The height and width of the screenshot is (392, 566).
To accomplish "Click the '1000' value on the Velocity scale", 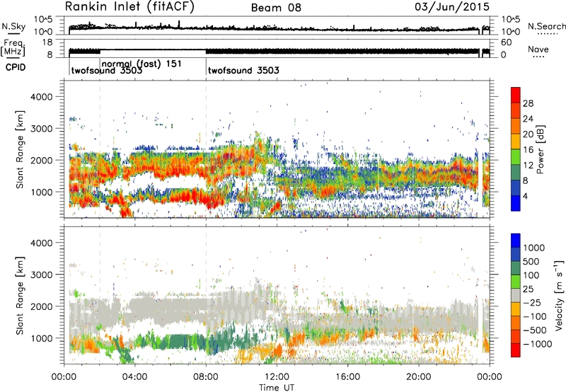I will click(534, 248).
